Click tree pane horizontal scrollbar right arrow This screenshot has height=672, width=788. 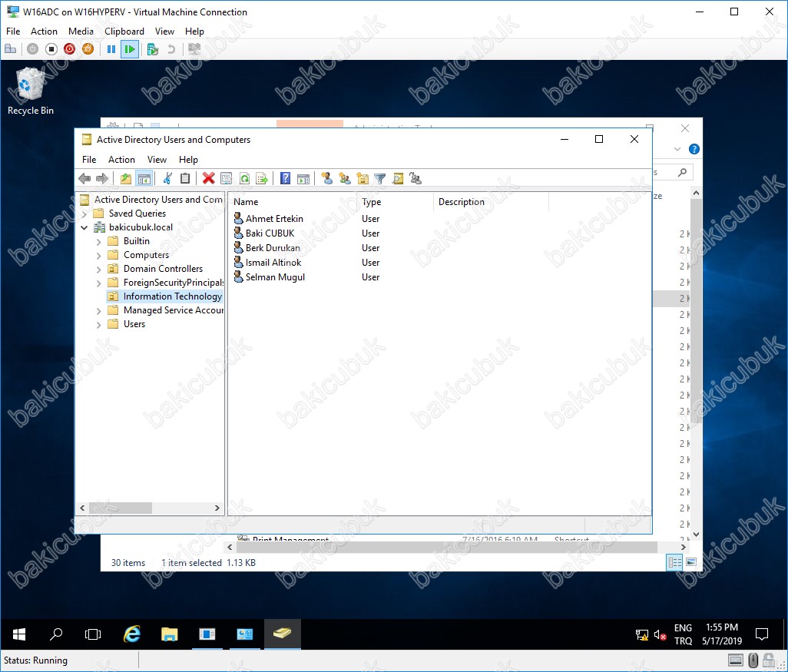tap(217, 508)
